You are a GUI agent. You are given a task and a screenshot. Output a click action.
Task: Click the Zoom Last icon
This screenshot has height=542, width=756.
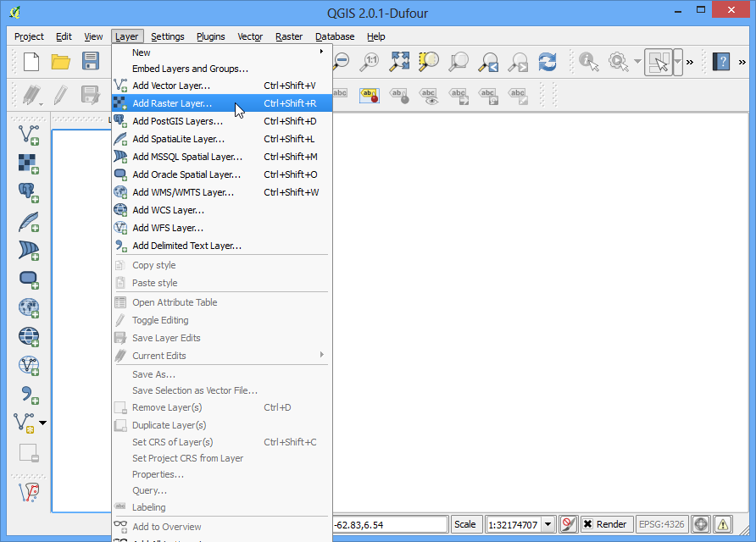[488, 62]
